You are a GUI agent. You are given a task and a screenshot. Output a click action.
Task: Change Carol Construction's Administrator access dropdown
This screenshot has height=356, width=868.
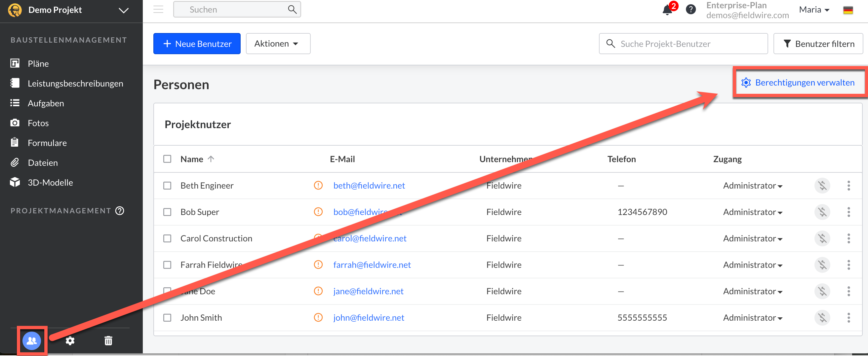[752, 238]
